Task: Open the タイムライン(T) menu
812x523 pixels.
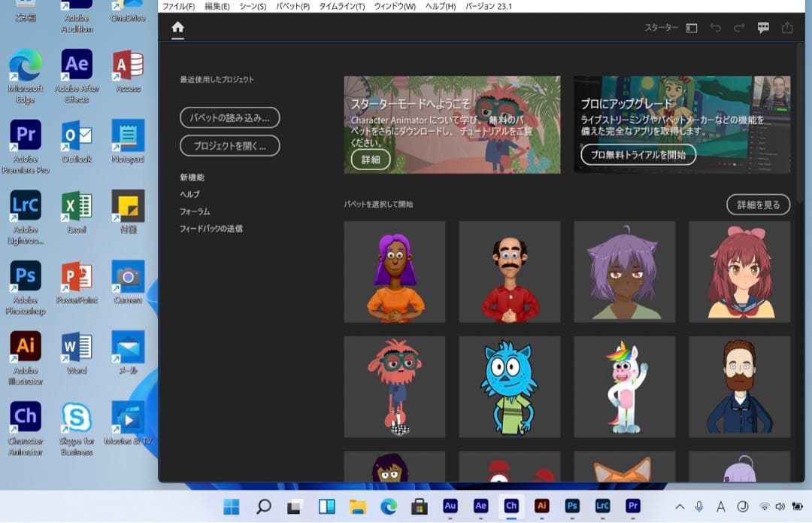Action: pyautogui.click(x=341, y=7)
